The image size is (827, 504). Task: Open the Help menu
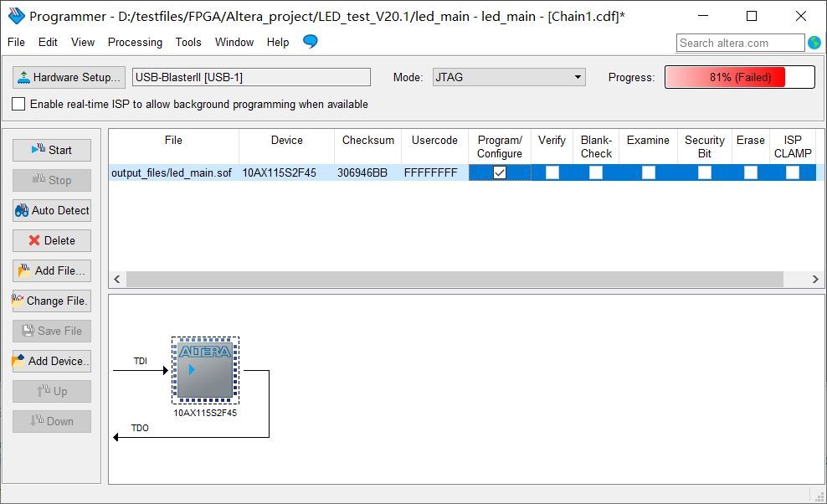[x=277, y=42]
